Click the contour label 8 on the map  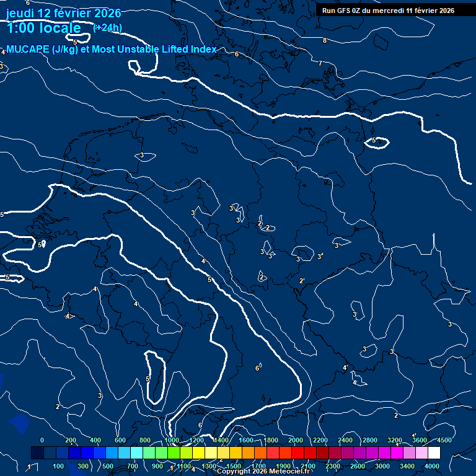coord(325,40)
